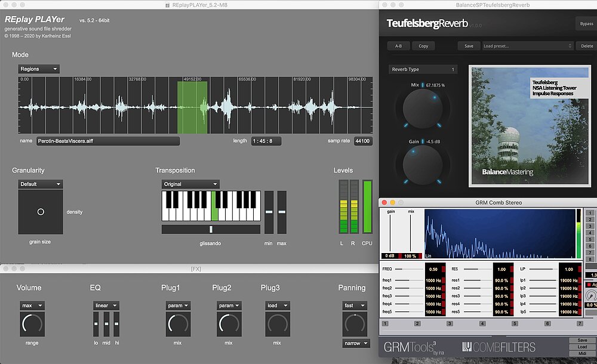This screenshot has width=597, height=364.
Task: Expand the Load preset dropdown
Action: [527, 46]
